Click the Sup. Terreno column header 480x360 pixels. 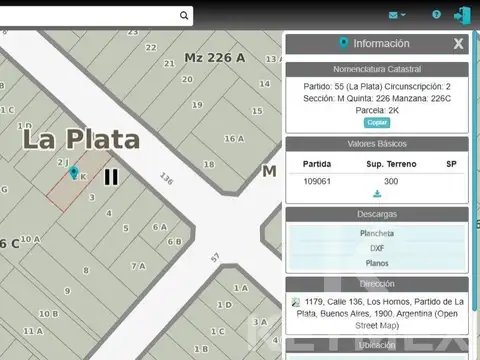click(391, 164)
